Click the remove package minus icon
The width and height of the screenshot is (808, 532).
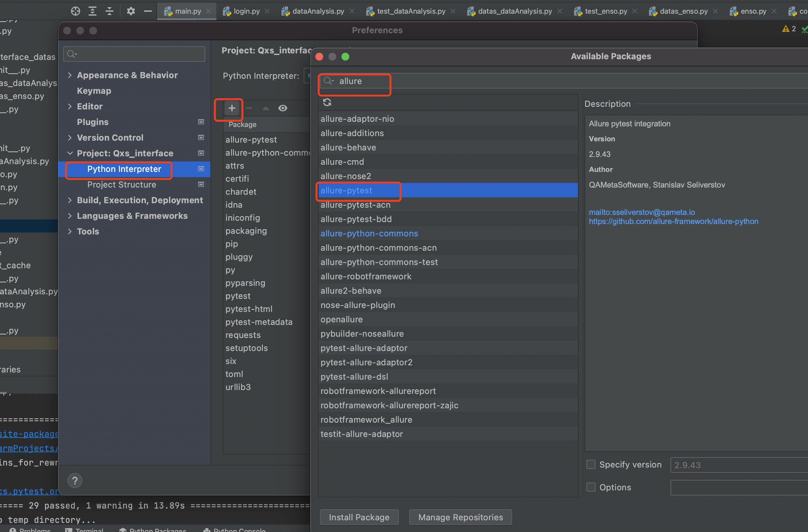[x=249, y=108]
